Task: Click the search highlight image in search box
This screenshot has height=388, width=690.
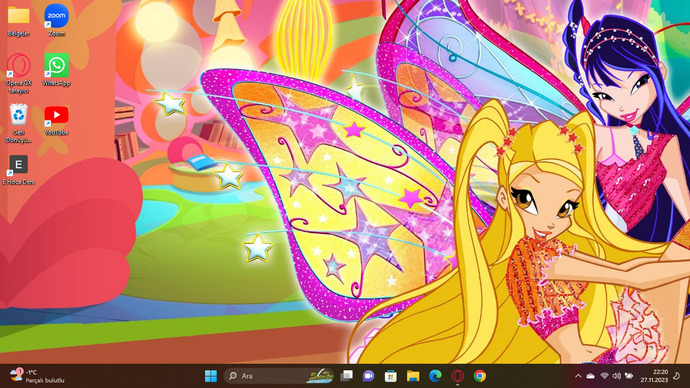Action: [319, 376]
